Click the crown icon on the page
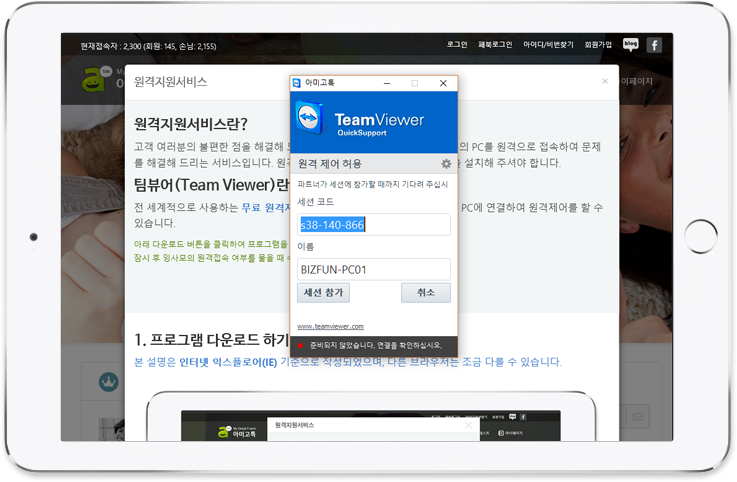Viewport: 737px width, 482px height. (x=108, y=381)
